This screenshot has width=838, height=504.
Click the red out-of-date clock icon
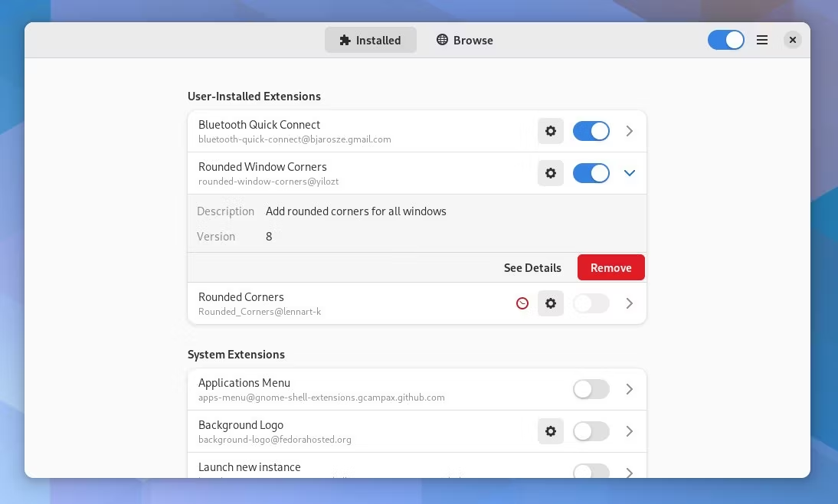(522, 303)
